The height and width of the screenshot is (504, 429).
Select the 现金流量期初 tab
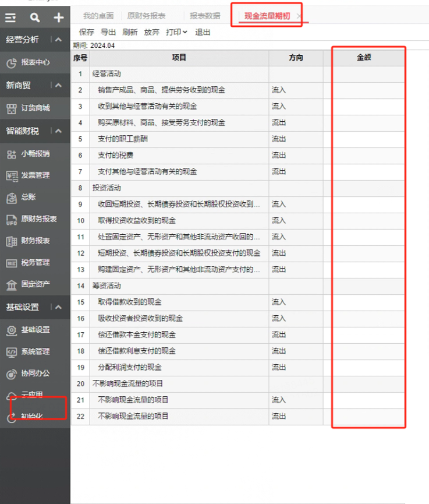(267, 16)
